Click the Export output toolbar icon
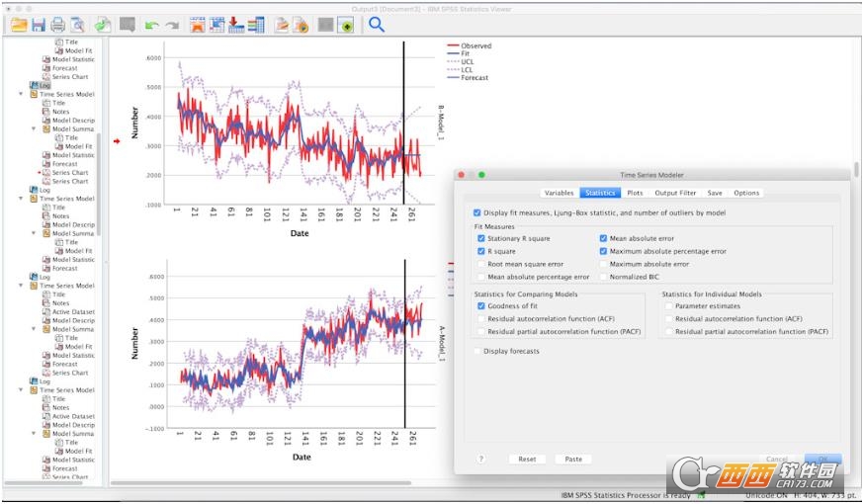The image size is (864, 504). [x=103, y=25]
